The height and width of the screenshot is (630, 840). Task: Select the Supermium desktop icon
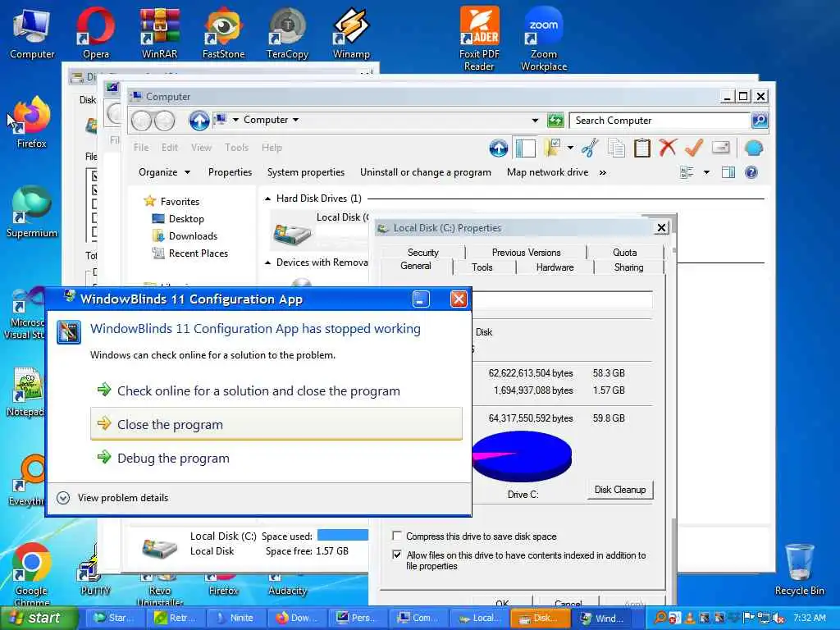(x=32, y=212)
